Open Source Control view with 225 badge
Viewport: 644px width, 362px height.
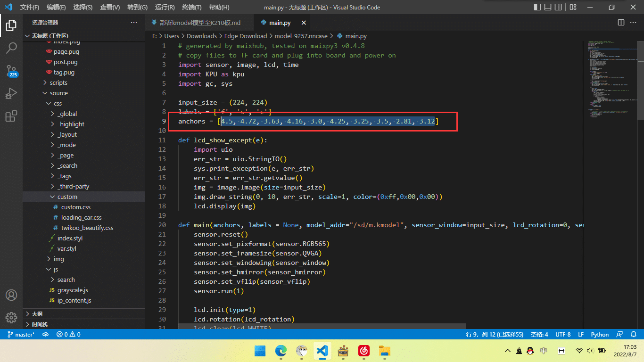11,71
